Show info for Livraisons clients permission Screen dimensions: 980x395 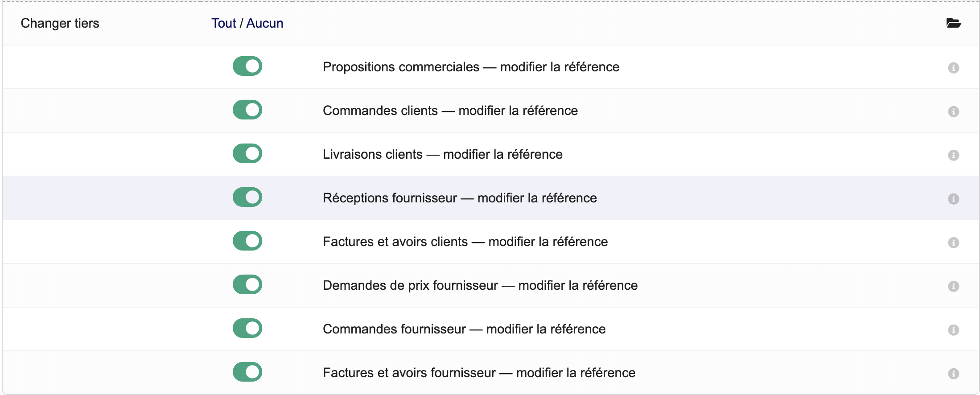coord(954,155)
